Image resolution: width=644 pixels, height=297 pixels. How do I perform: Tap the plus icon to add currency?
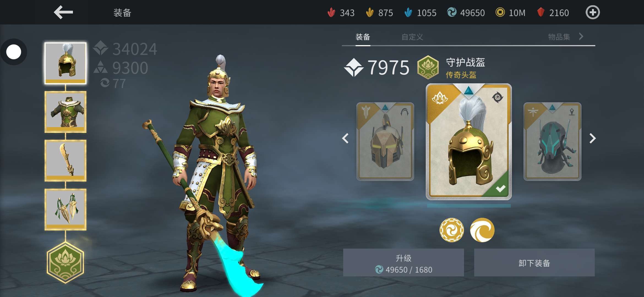click(593, 12)
